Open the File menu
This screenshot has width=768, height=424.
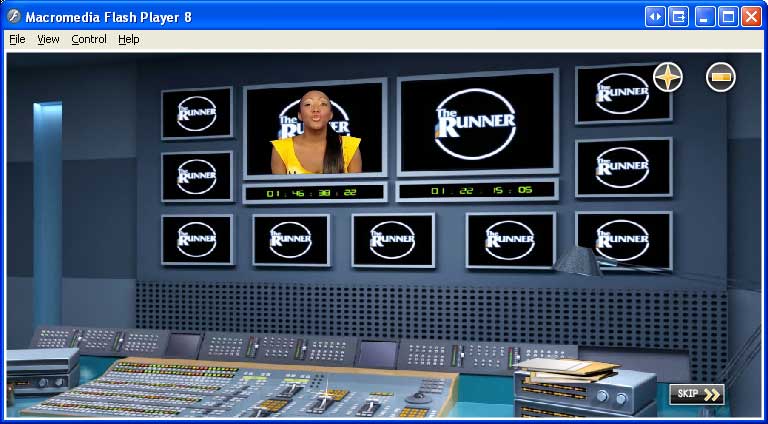17,39
